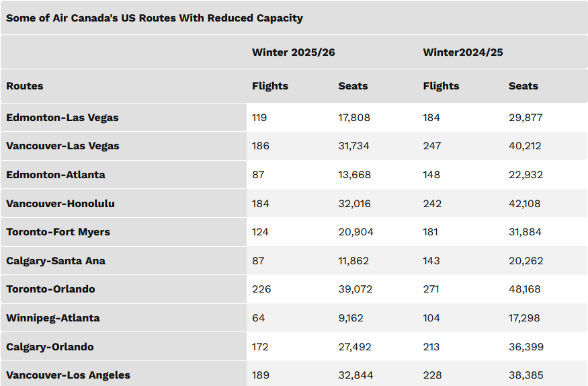
Task: Click the Toronto-Fort Myers route name
Action: point(58,232)
